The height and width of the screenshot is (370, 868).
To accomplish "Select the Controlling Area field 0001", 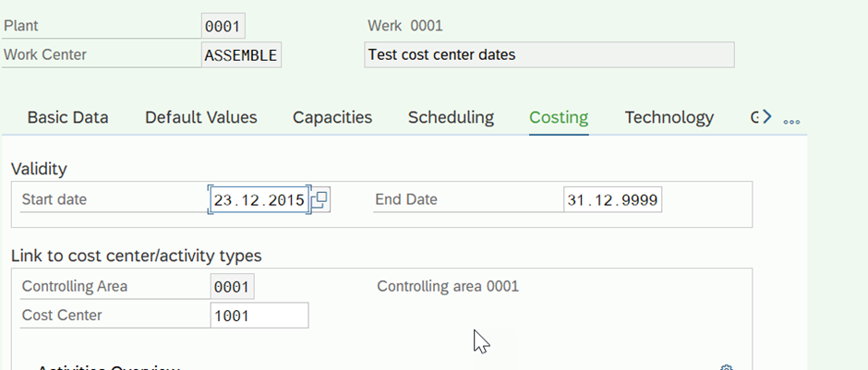I will 232,286.
